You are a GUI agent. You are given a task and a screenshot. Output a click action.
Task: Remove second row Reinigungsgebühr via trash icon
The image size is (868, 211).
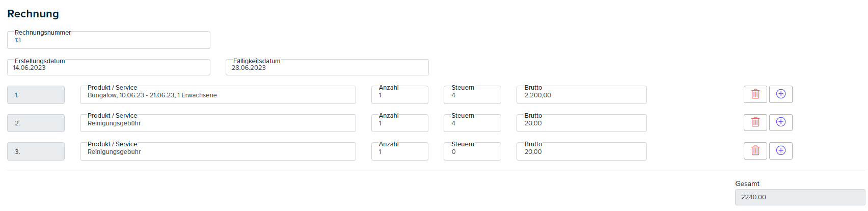coord(755,122)
